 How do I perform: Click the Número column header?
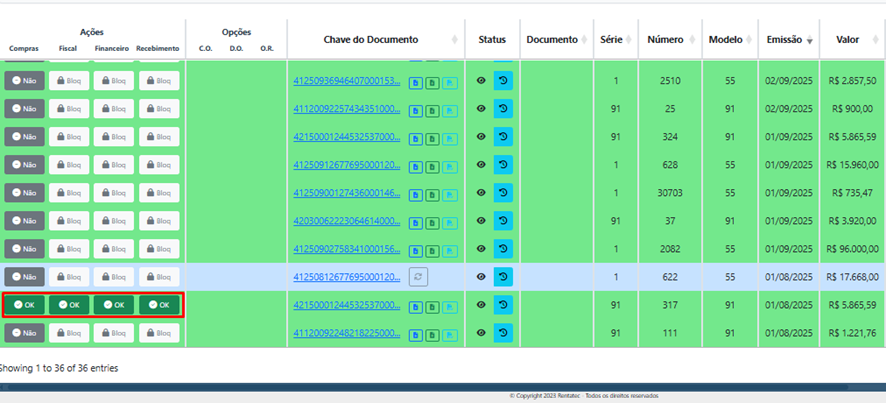coord(665,40)
